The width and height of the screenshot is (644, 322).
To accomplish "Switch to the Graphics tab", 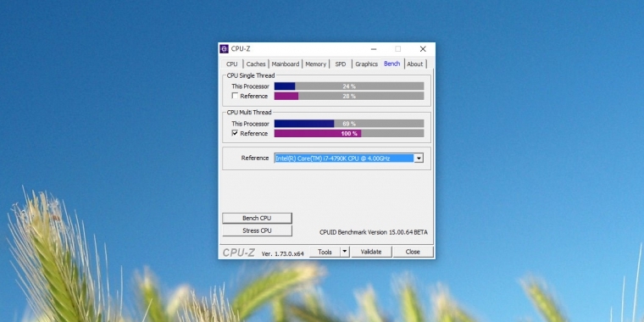I will click(x=366, y=64).
